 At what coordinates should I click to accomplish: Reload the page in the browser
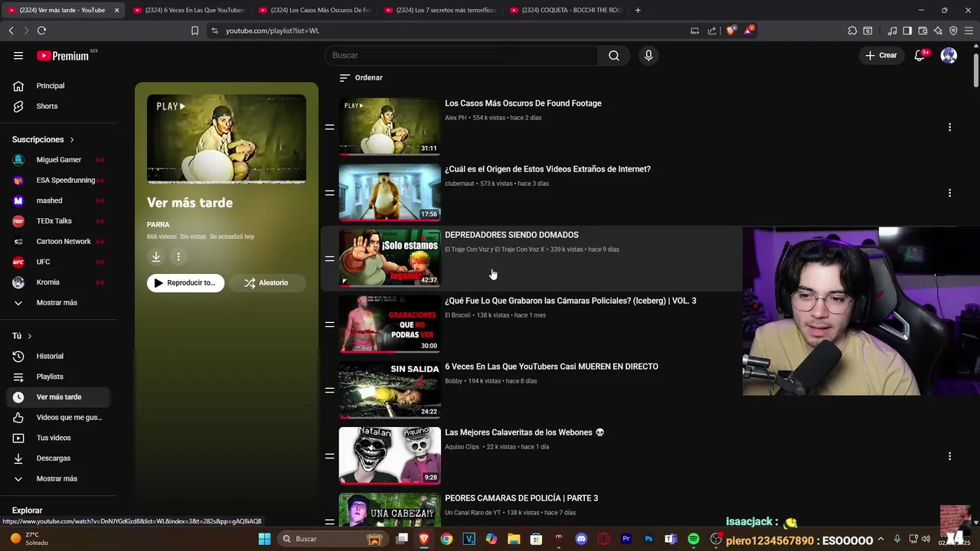point(41,31)
